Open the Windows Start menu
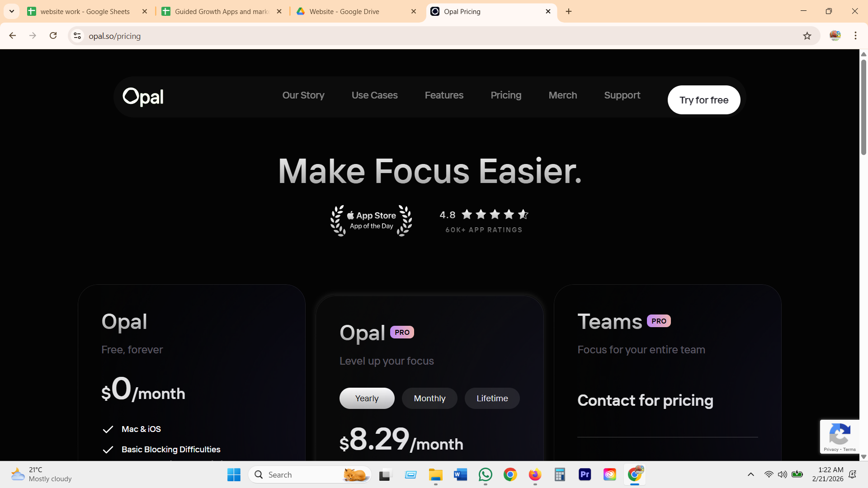The image size is (868, 488). click(234, 474)
